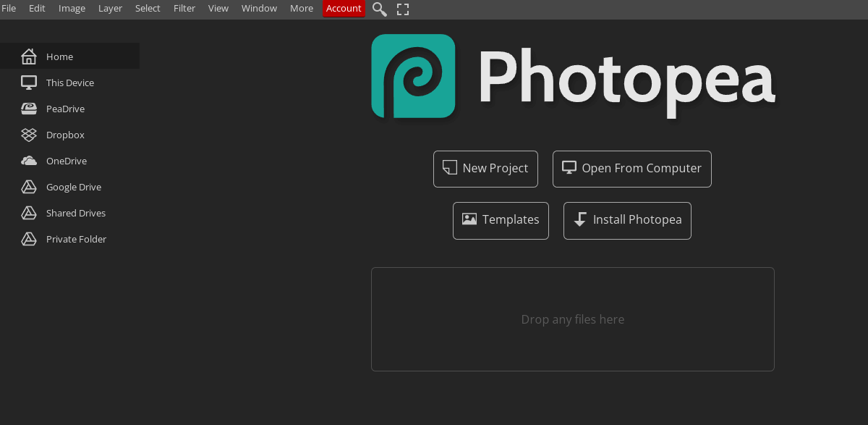Click Open From Computer button
Screen dimensions: 868x425
(x=631, y=169)
